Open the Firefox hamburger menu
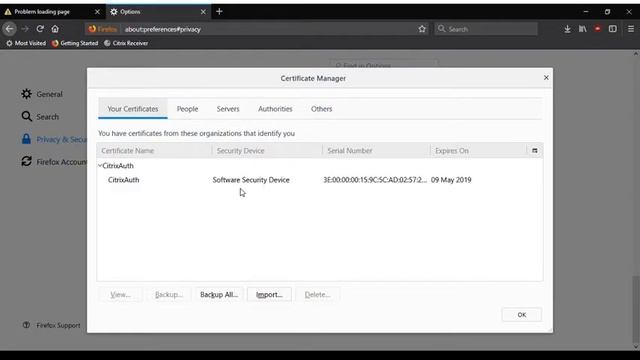Viewport: 640px width, 360px height. (x=631, y=29)
